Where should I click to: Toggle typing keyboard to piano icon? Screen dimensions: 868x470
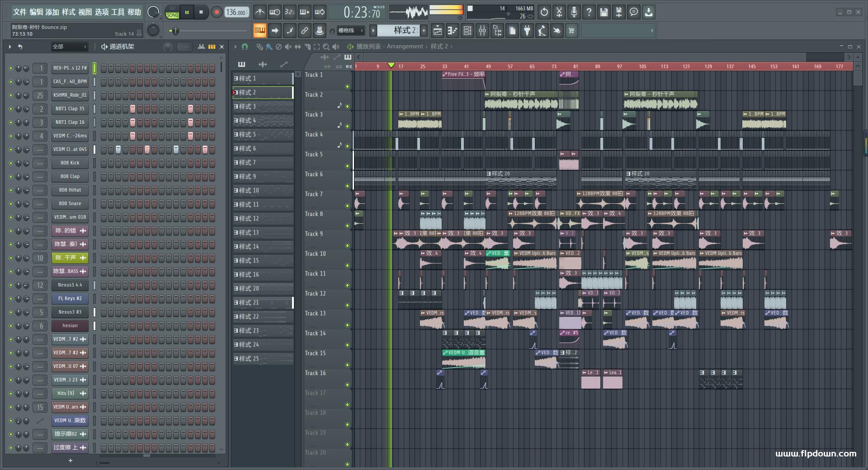click(x=259, y=31)
